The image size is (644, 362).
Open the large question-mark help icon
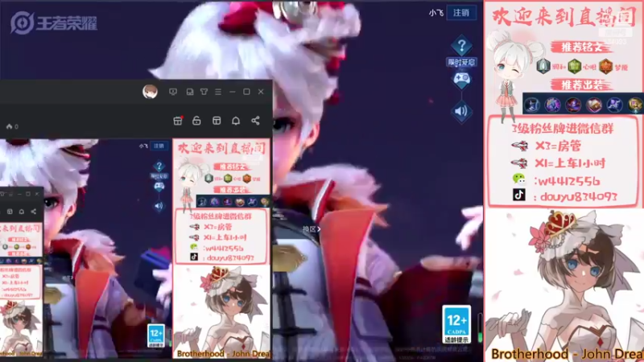pos(461,45)
